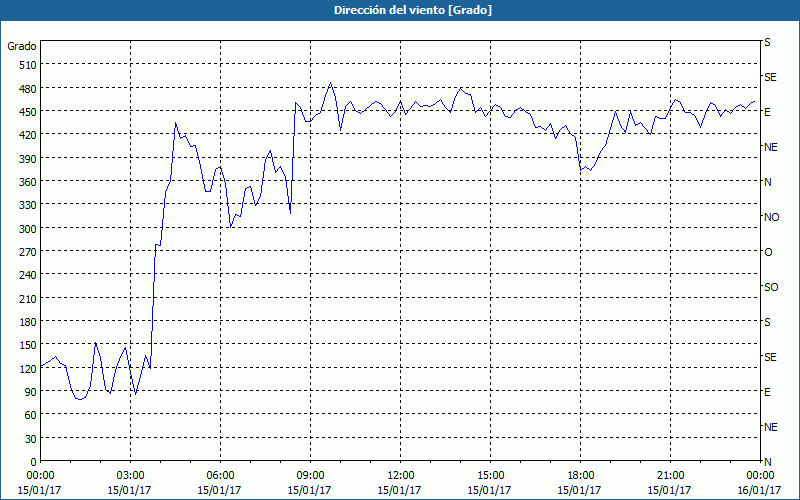Click the 300 y-axis value
The width and height of the screenshot is (800, 500).
click(x=28, y=228)
